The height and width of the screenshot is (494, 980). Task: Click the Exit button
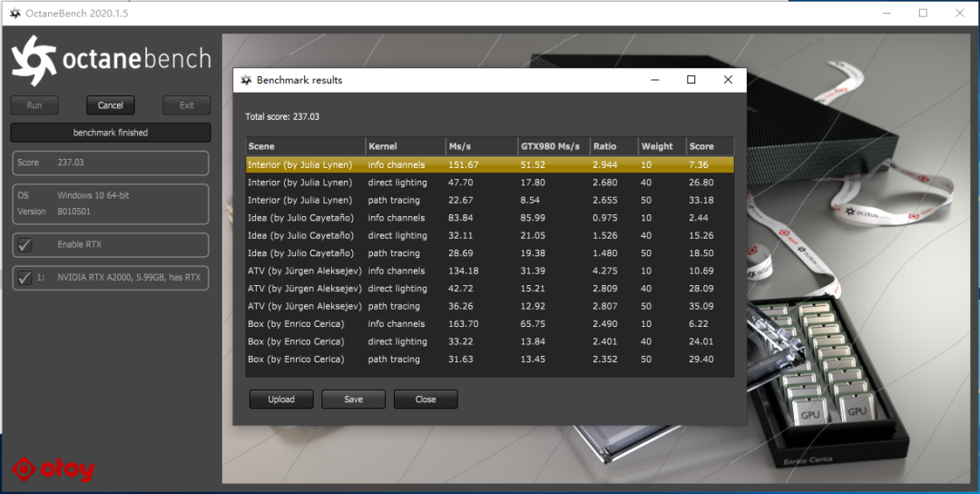187,105
